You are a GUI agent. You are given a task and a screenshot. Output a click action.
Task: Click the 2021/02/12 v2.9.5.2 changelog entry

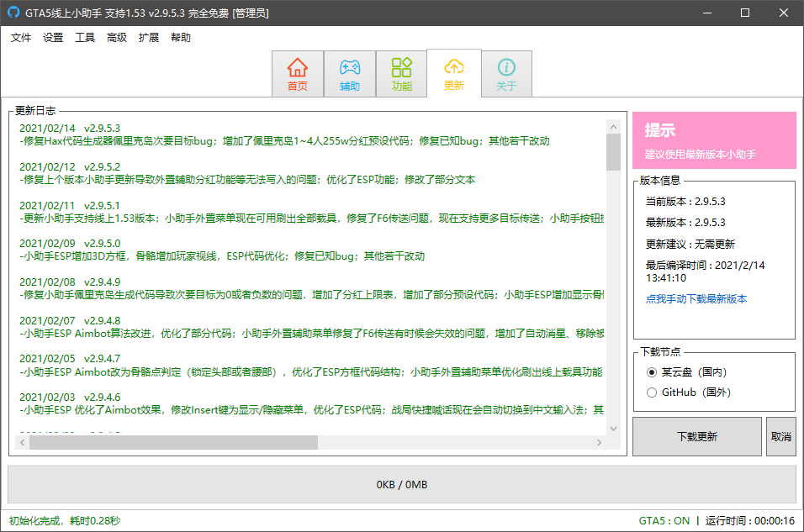pyautogui.click(x=247, y=173)
